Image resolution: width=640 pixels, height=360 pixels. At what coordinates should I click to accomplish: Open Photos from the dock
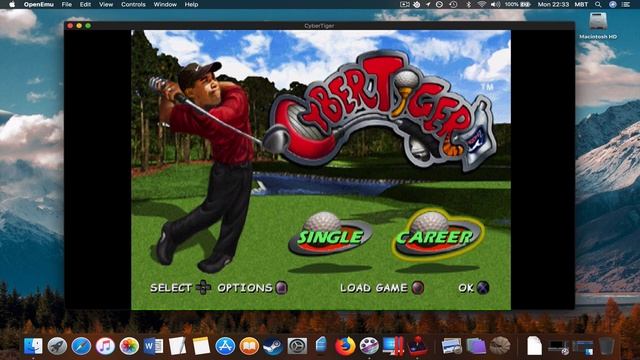pos(129,346)
